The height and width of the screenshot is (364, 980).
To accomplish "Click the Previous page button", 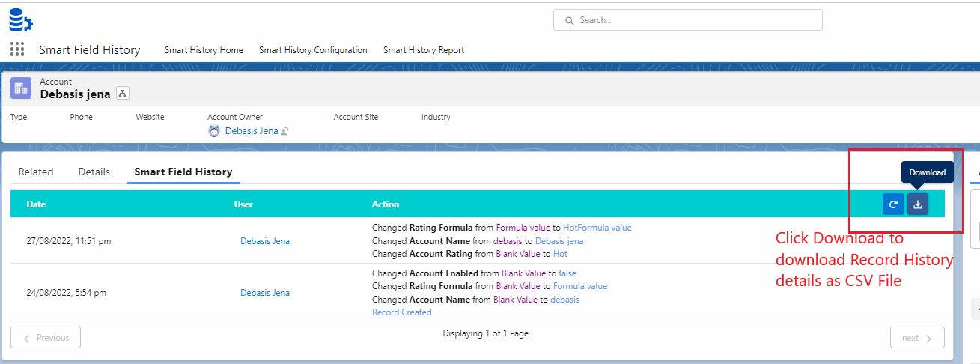I will 46,338.
